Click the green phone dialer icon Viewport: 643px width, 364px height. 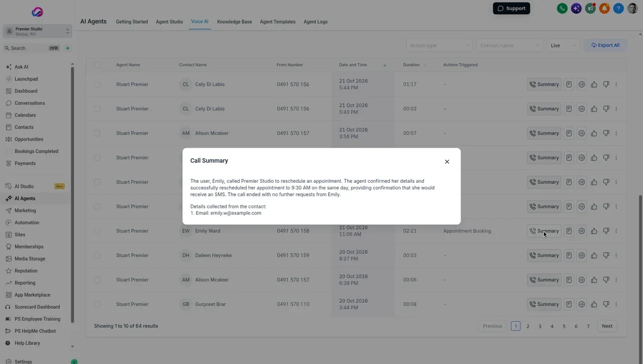tap(562, 9)
